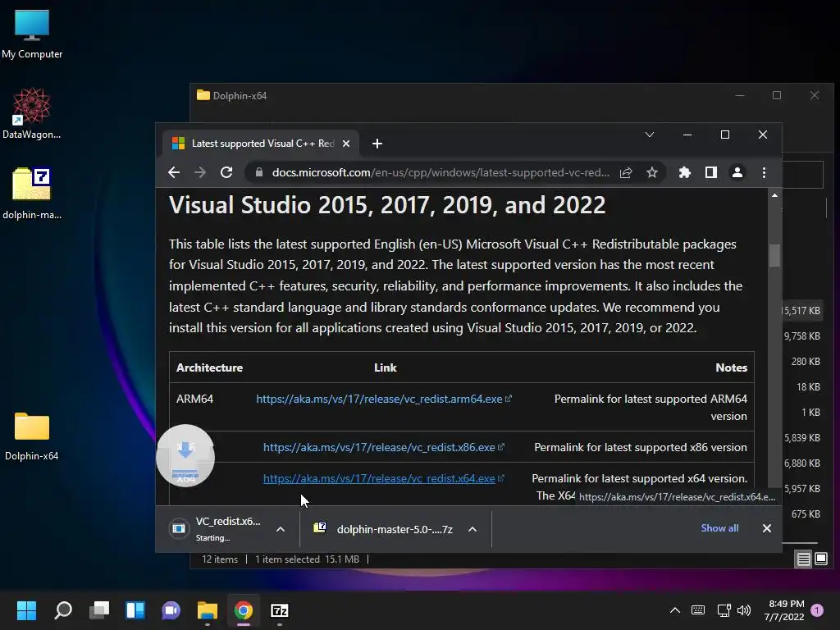
Task: Reload the Microsoft docs page
Action: (x=226, y=172)
